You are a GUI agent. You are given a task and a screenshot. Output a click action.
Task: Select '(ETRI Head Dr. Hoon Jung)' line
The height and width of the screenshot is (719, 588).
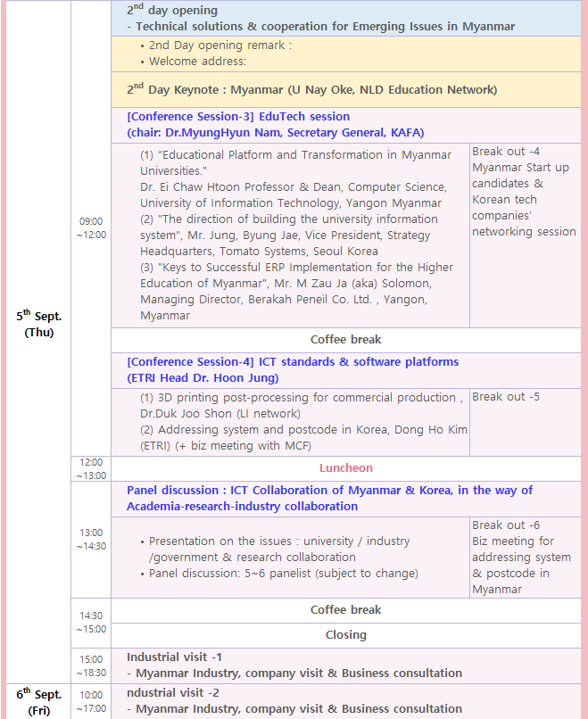pos(203,378)
